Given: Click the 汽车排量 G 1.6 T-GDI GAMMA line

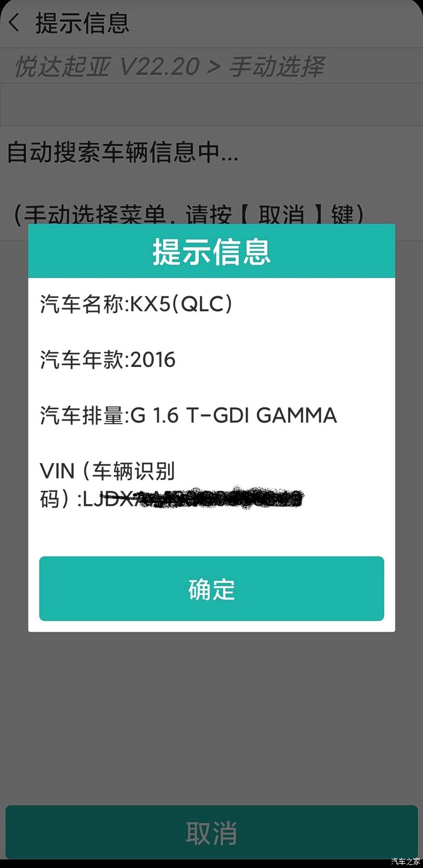Looking at the screenshot, I should [189, 415].
